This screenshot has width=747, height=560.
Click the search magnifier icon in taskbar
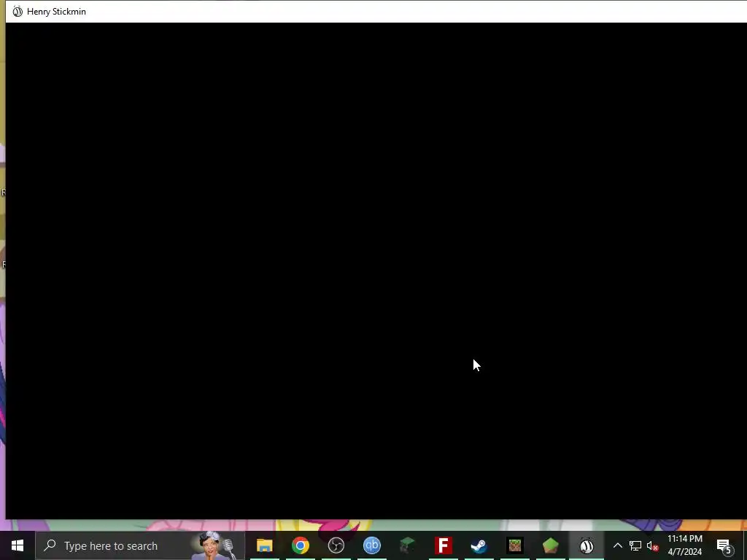click(50, 545)
